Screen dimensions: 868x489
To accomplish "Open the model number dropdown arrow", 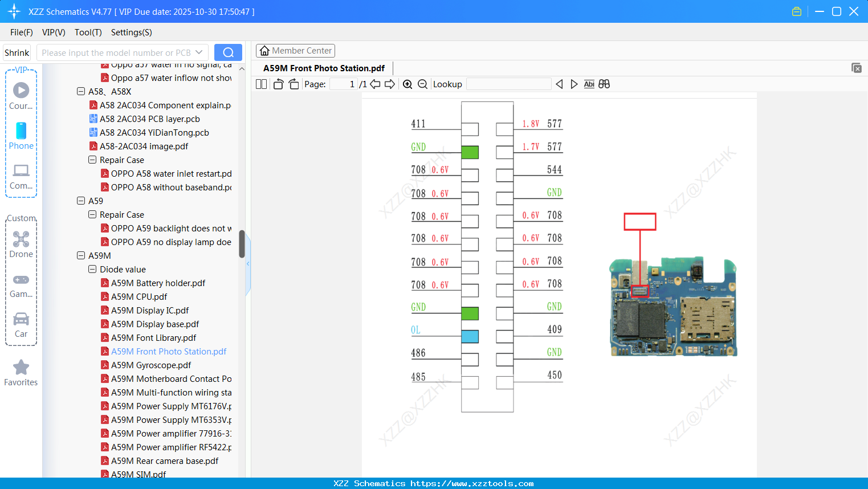I will pos(199,52).
